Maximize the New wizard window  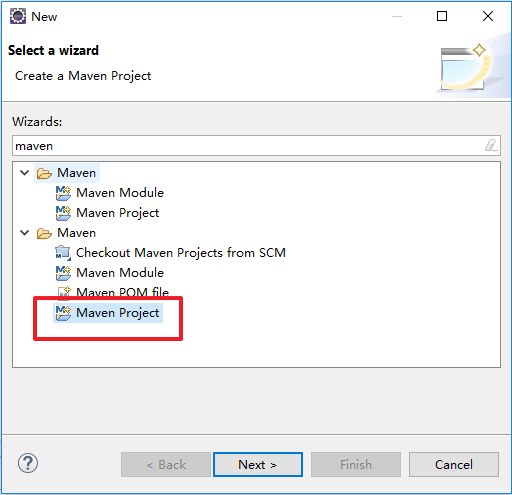click(x=442, y=16)
